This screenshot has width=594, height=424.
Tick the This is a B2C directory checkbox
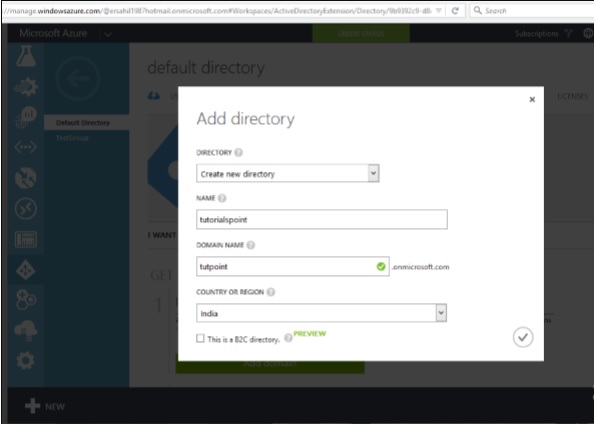(200, 338)
